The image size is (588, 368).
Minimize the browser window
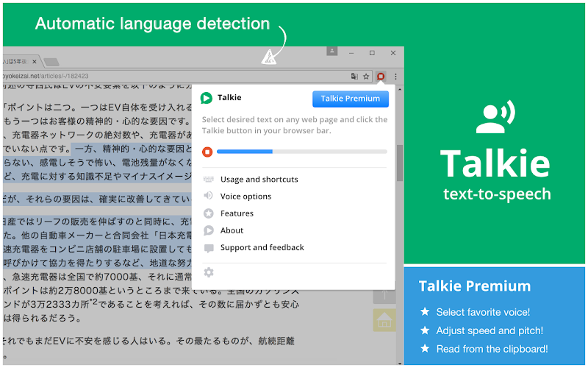(x=351, y=53)
